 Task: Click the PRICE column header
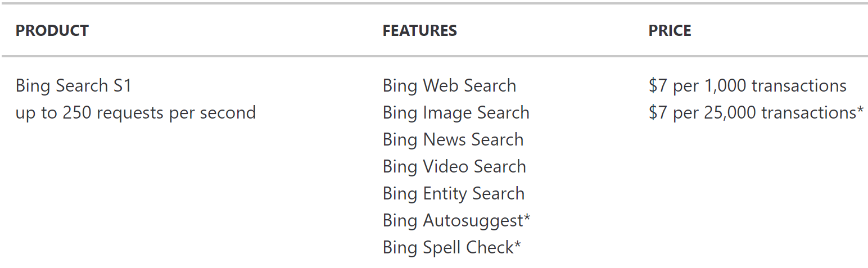point(670,30)
